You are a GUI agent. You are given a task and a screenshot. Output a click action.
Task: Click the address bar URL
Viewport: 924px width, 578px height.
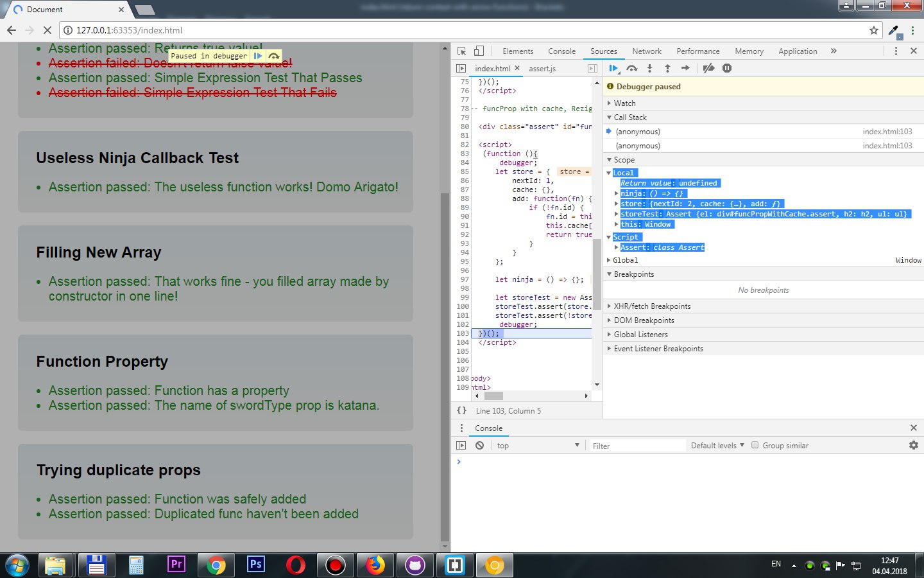(129, 30)
